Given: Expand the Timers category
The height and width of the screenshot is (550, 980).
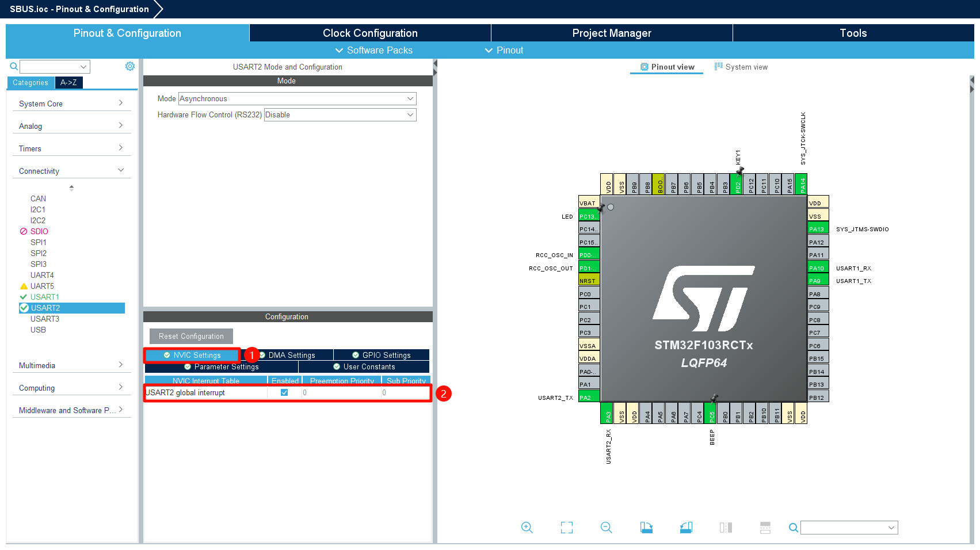Looking at the screenshot, I should pos(71,148).
